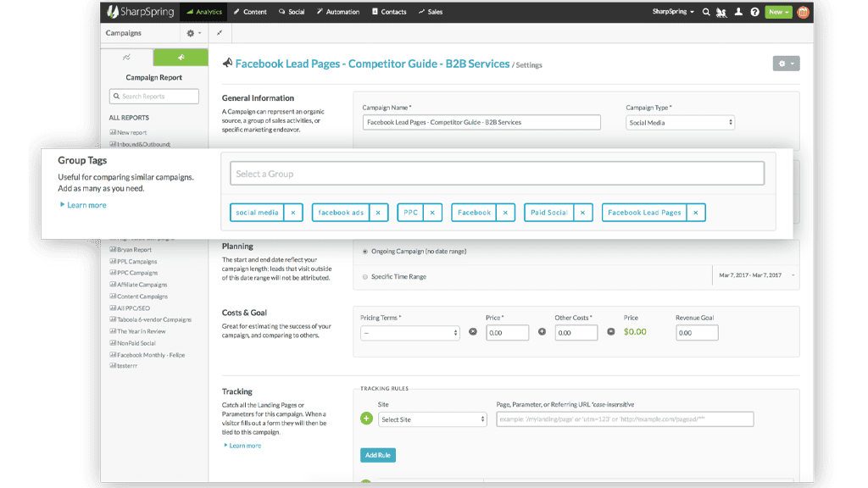Click the SharpSpring logo
Viewport: 868px width, 488px height.
coord(141,12)
